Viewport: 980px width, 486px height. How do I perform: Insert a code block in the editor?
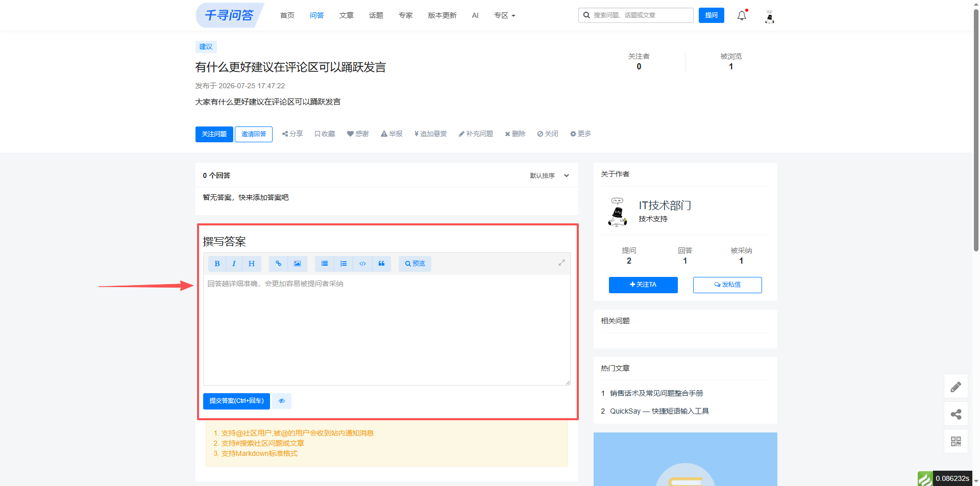362,264
